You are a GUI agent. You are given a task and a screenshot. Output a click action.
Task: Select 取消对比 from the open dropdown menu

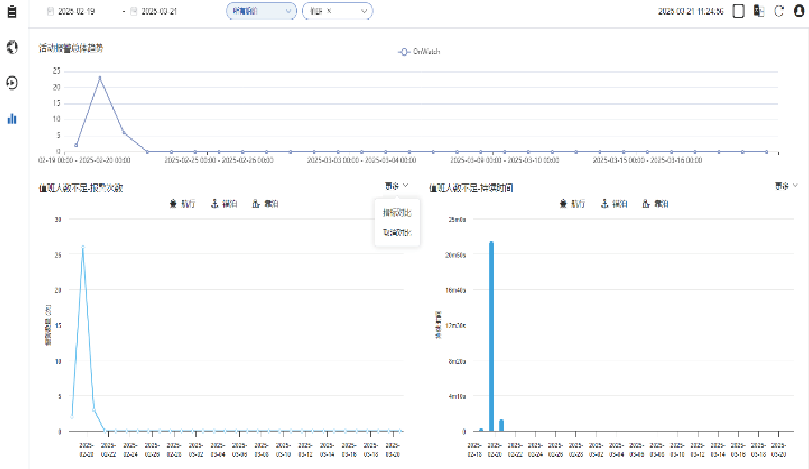tap(397, 232)
